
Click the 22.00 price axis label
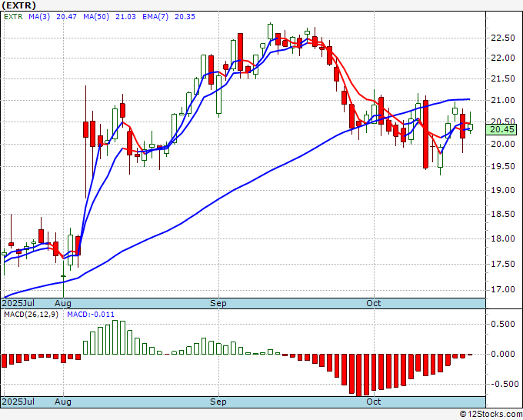pyautogui.click(x=503, y=58)
